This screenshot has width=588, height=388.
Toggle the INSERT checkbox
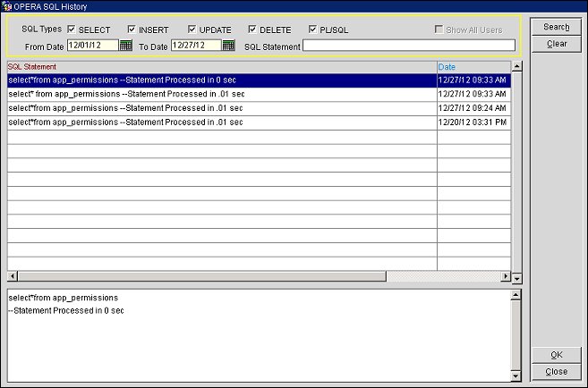coord(132,30)
